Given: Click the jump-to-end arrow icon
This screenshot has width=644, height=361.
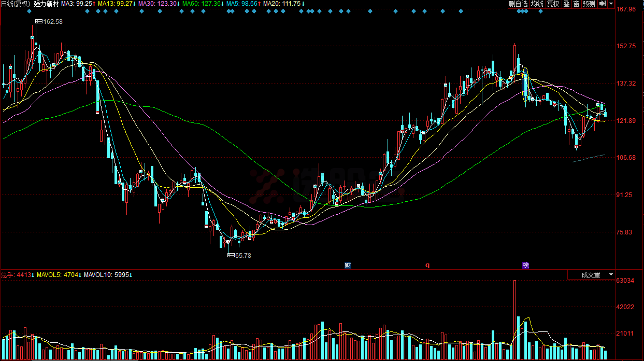Looking at the screenshot, I should pos(603,4).
